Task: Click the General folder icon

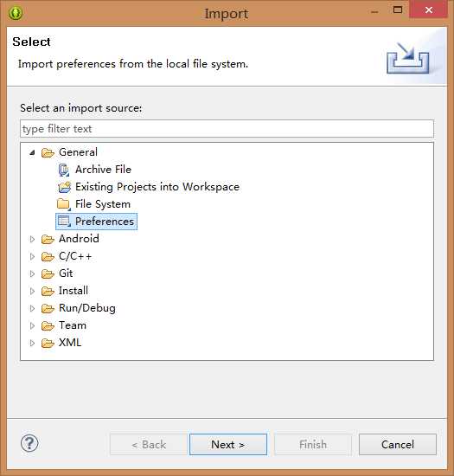Action: 48,152
